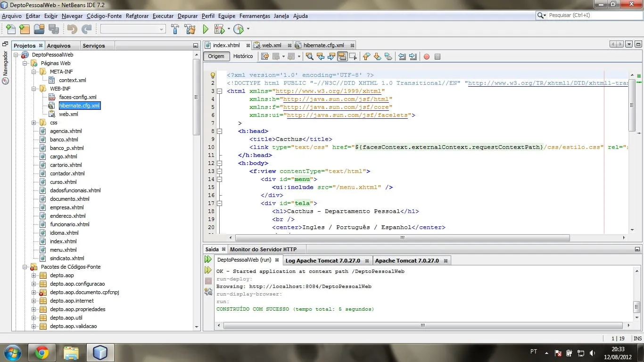Open the Refatorar menu
Image resolution: width=644 pixels, height=362 pixels.
[137, 16]
